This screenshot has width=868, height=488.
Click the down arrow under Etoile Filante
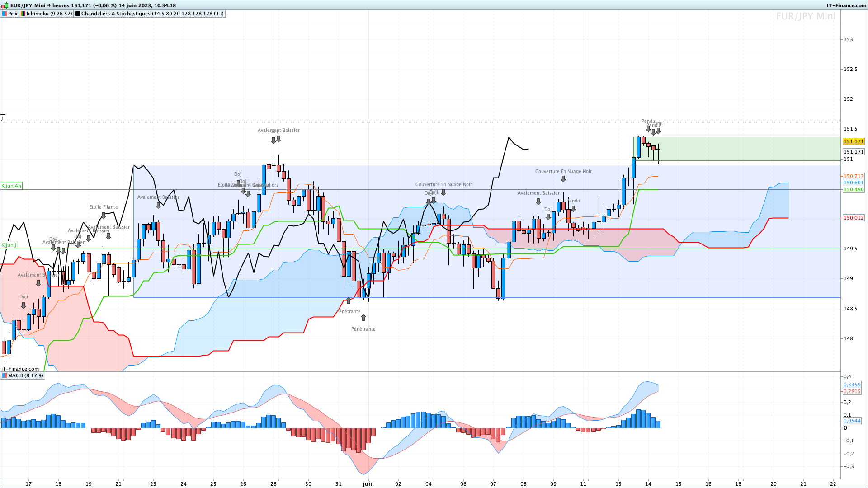tap(104, 216)
